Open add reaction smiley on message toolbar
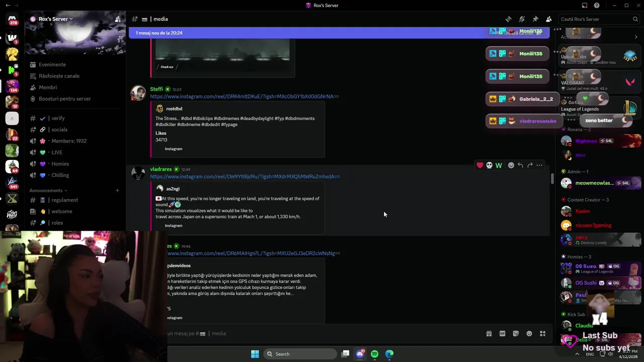 [511, 165]
